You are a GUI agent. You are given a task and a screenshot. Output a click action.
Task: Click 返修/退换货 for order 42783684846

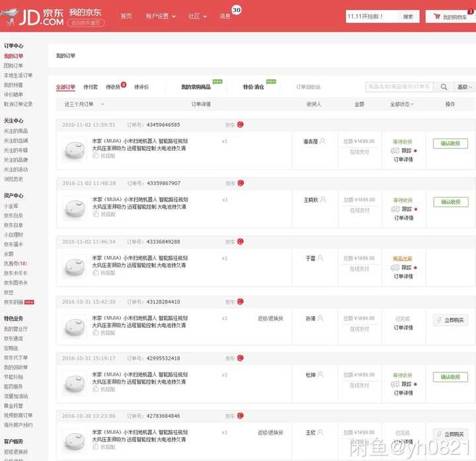(x=270, y=433)
